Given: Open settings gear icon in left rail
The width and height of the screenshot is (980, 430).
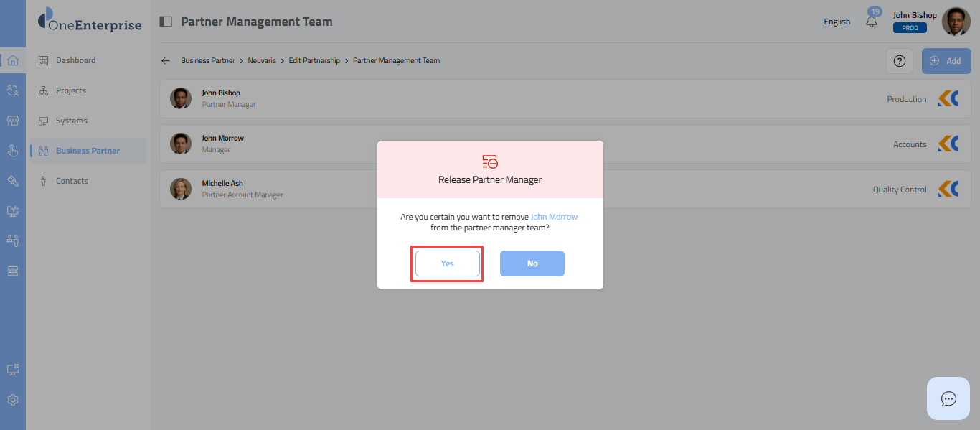Looking at the screenshot, I should 12,400.
